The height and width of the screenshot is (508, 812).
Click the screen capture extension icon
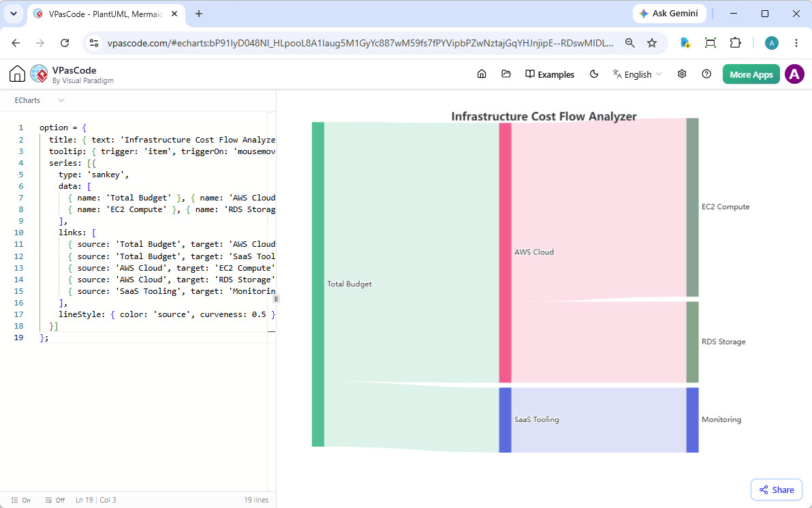click(710, 43)
